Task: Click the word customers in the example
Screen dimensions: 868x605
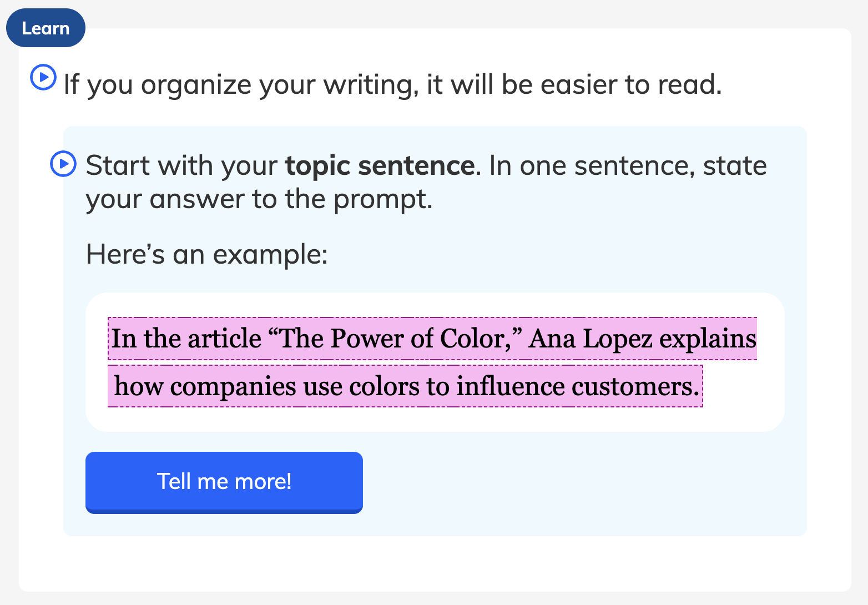Action: [635, 386]
